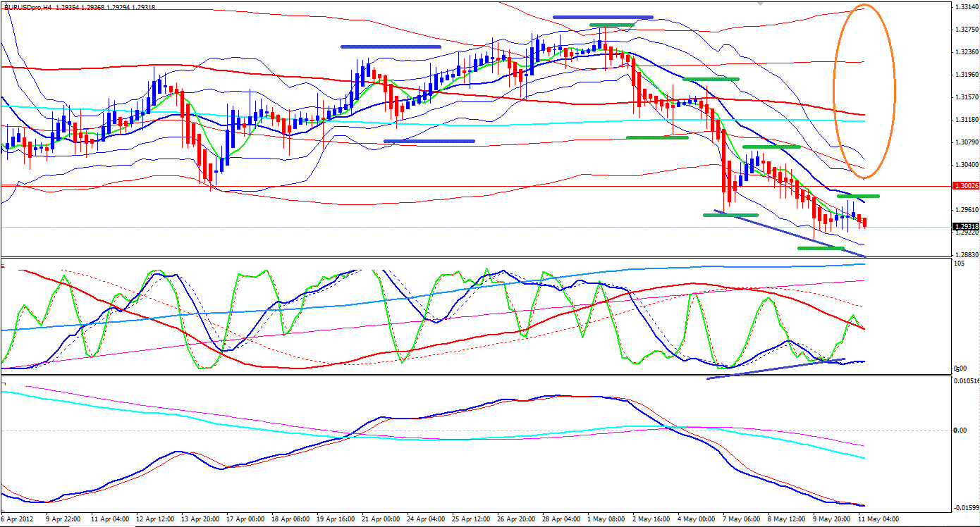Click the 11 Apr 04:00 time label
The image size is (980, 527).
pos(110,519)
